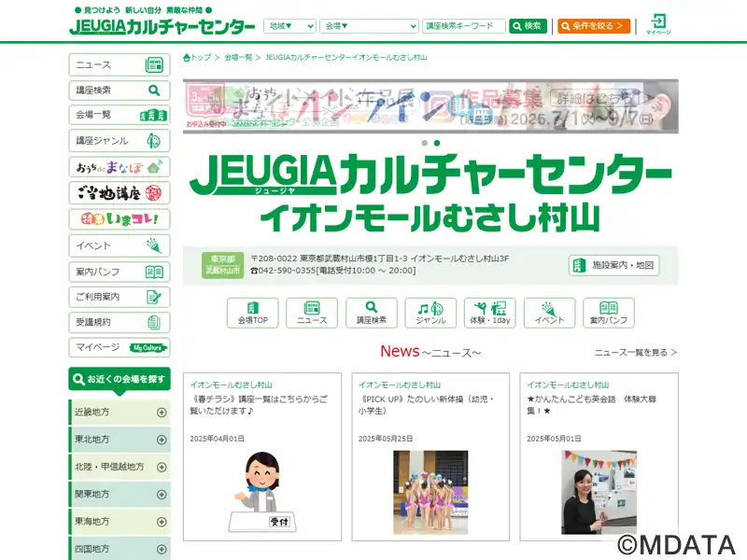Click トップ home breadcrumb link
The height and width of the screenshot is (560, 747).
[197, 58]
